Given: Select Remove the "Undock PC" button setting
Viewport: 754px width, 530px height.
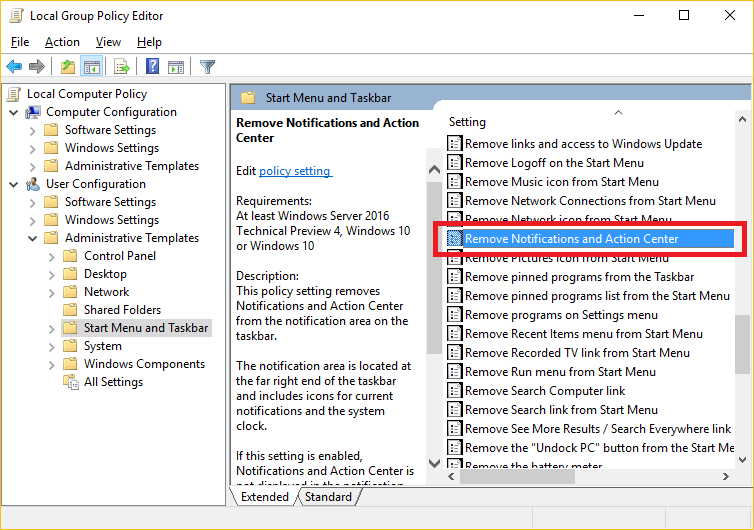Looking at the screenshot, I should (599, 448).
